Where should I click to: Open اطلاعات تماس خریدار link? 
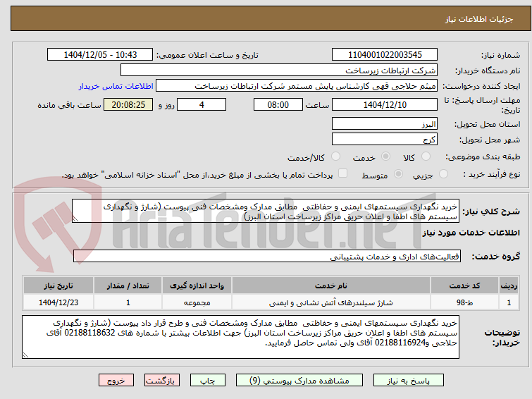pos(116,86)
